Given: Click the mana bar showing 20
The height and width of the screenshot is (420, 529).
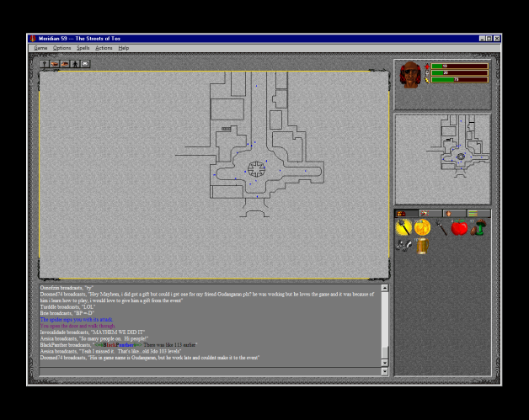Looking at the screenshot, I should point(460,73).
